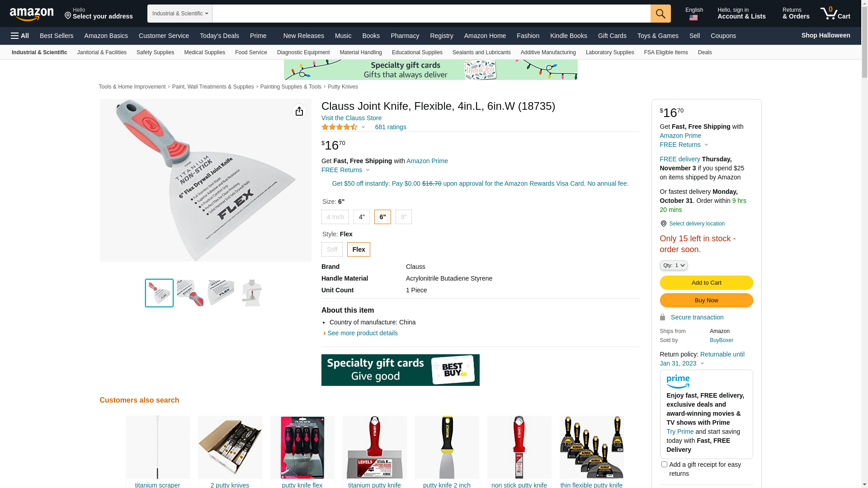Click the share icon on product image
868x488 pixels.
pos(299,111)
